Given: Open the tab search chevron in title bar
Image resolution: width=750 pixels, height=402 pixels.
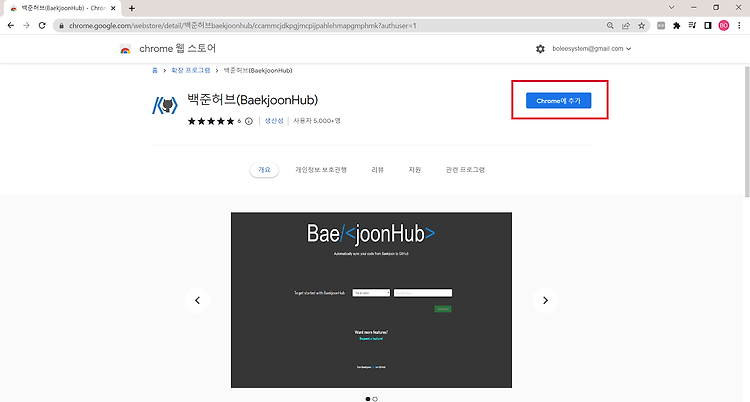Looking at the screenshot, I should (672, 8).
